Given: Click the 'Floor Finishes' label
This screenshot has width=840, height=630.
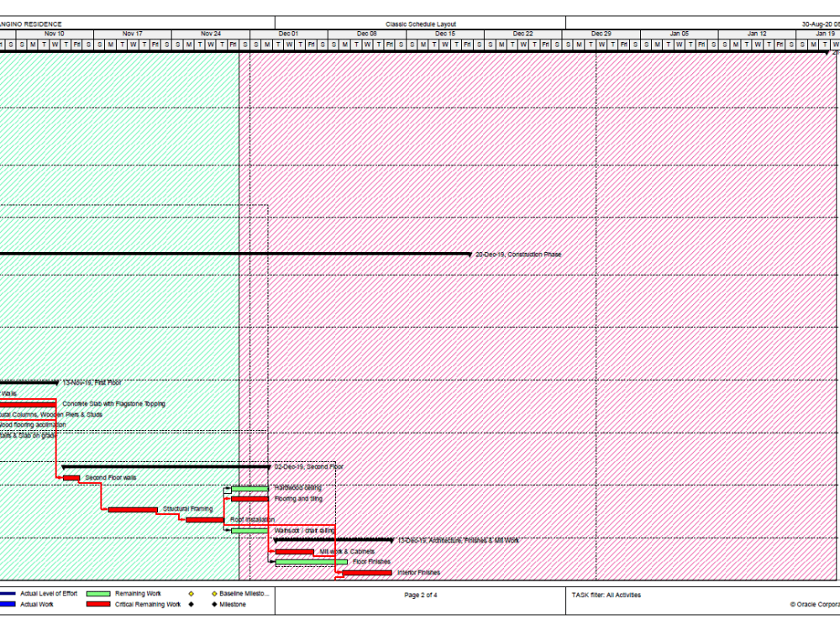Looking at the screenshot, I should click(x=372, y=562).
